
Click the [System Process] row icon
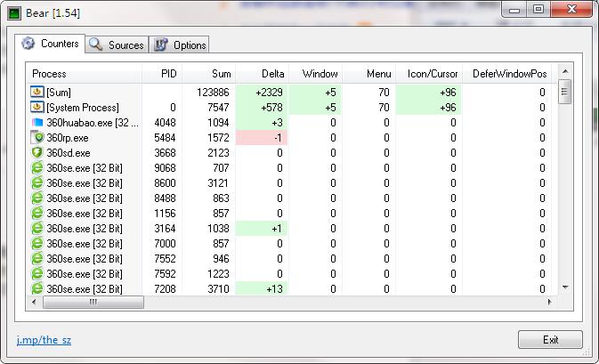point(37,107)
